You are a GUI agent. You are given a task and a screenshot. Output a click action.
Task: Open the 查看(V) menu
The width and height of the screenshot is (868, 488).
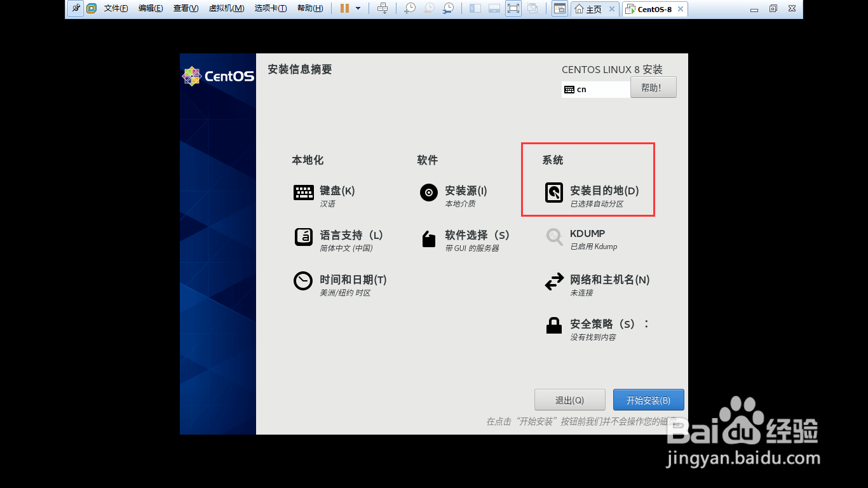186,9
